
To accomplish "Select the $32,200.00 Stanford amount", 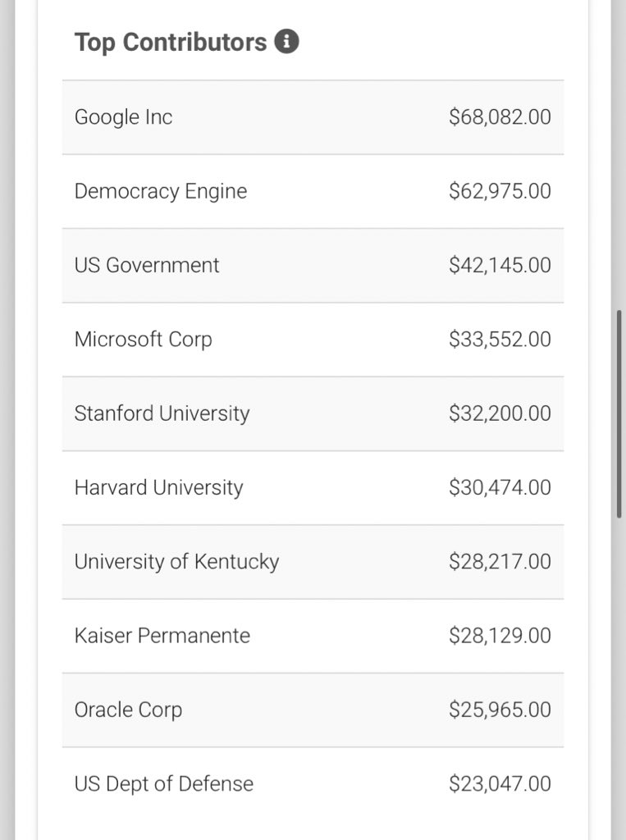I will click(x=500, y=413).
